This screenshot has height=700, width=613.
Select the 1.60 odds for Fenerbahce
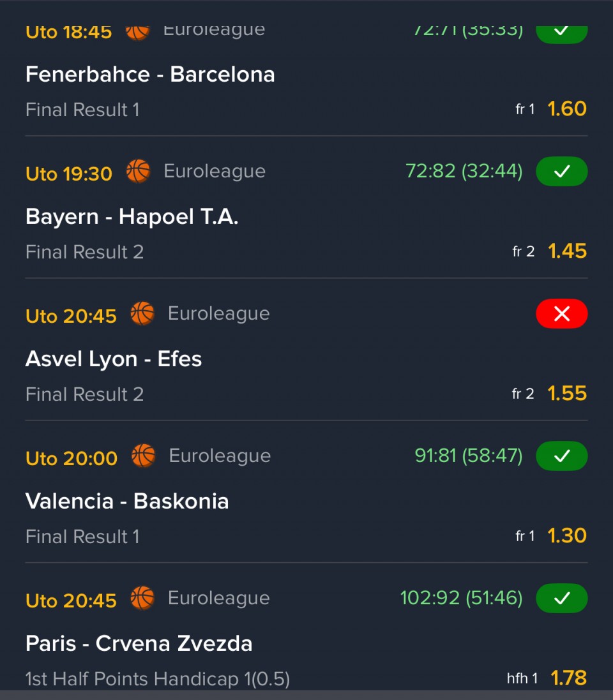pos(567,109)
